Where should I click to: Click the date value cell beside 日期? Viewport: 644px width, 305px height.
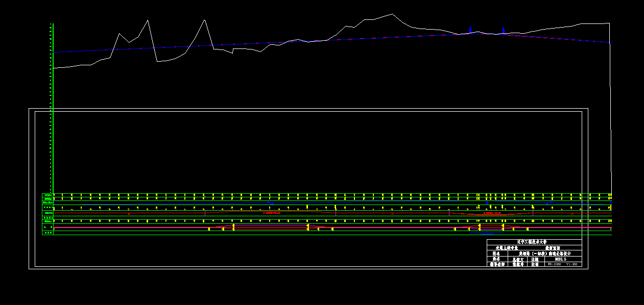click(563, 259)
